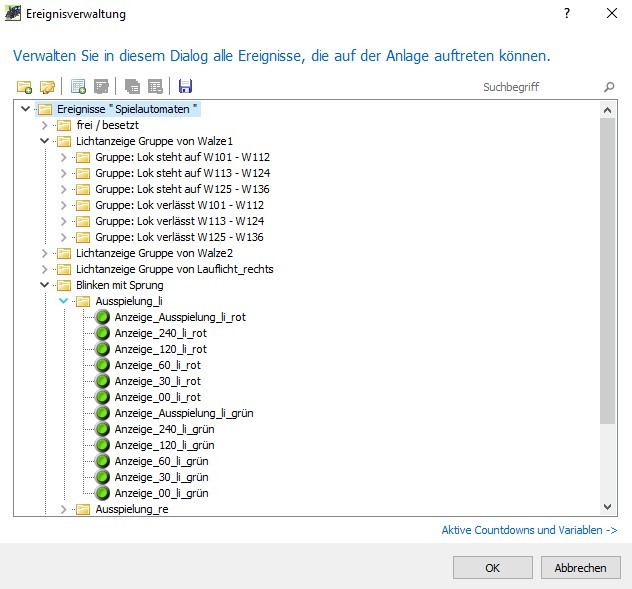Click green indicator of Anzeige_30_li_grün
This screenshot has width=632, height=589.
[x=102, y=477]
